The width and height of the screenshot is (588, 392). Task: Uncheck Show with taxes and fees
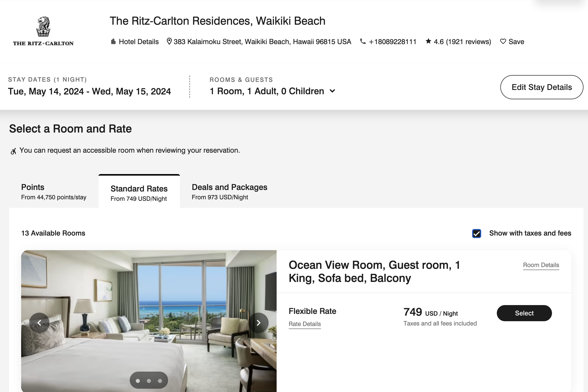(476, 234)
